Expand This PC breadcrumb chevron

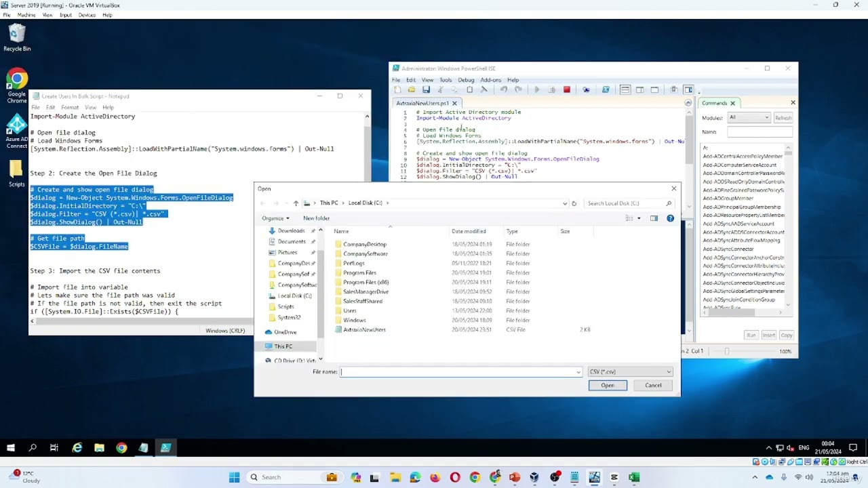[x=342, y=203]
